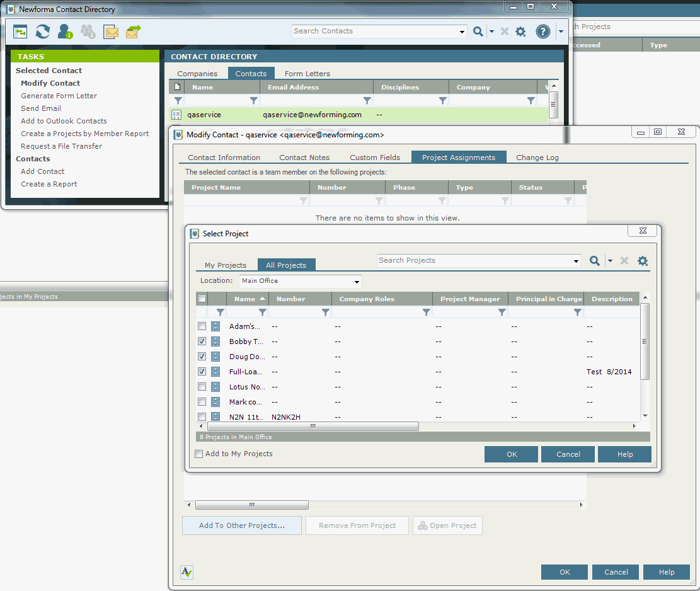Click the Disciplines column filter icon
The width and height of the screenshot is (700, 591).
tap(442, 100)
